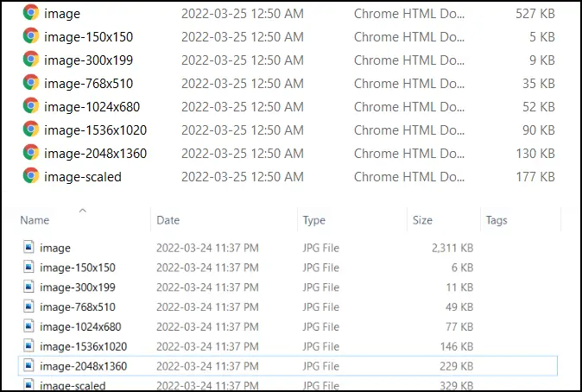This screenshot has width=582, height=392.
Task: Select the JPG file named image-768x510
Action: click(x=78, y=307)
